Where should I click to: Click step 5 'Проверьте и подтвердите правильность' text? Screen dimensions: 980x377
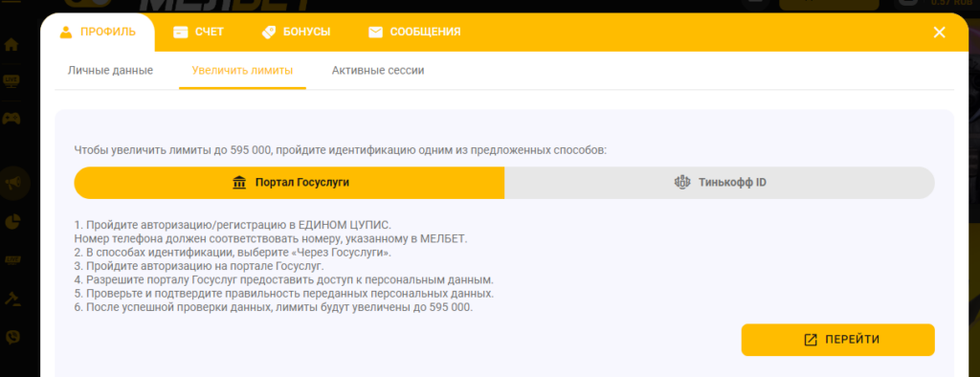coord(284,294)
